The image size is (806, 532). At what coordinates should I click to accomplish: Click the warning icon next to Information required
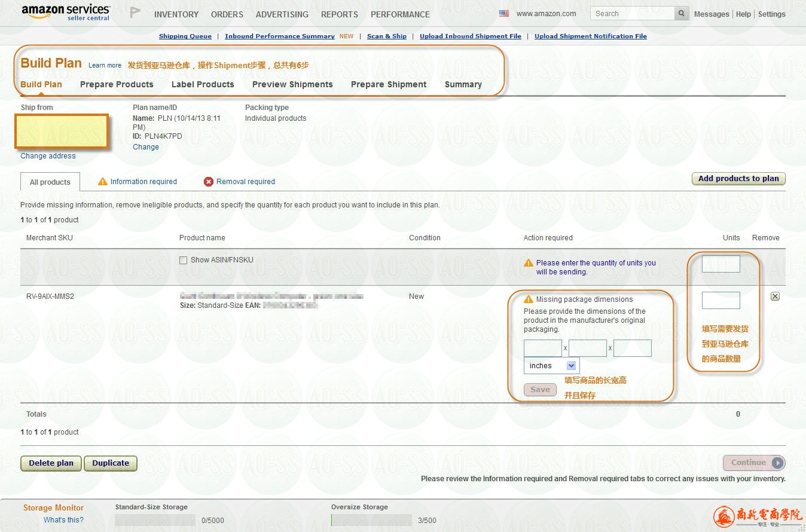[103, 182]
